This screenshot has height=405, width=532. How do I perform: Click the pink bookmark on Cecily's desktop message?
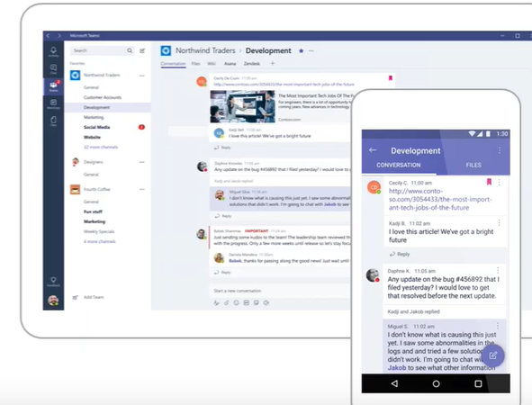point(390,78)
